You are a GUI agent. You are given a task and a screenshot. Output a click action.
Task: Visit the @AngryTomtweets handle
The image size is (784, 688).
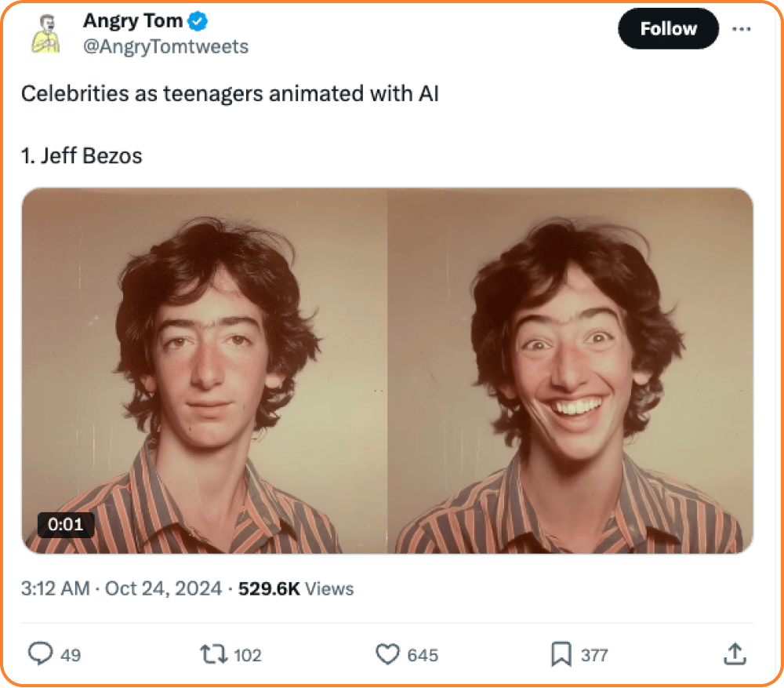165,46
